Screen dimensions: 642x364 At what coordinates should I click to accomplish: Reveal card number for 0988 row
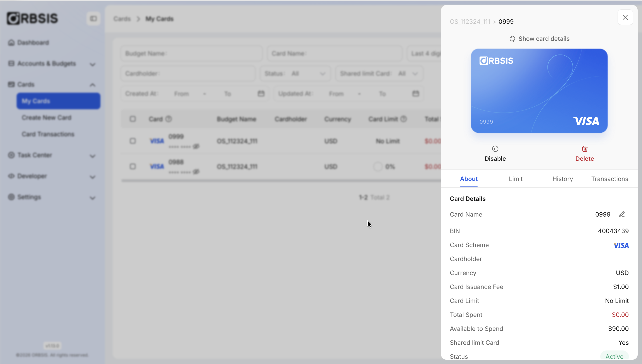coord(196,172)
